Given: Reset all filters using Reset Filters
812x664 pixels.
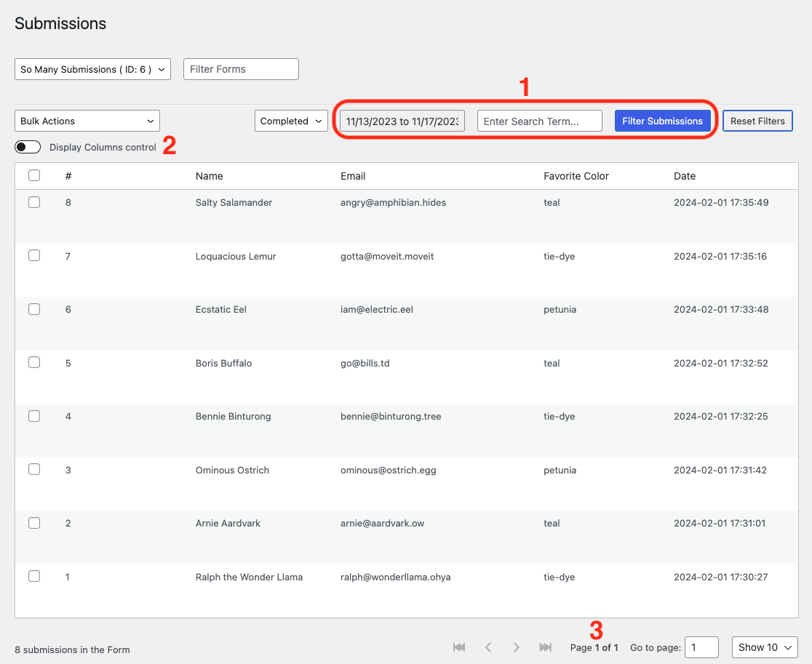Looking at the screenshot, I should [757, 121].
